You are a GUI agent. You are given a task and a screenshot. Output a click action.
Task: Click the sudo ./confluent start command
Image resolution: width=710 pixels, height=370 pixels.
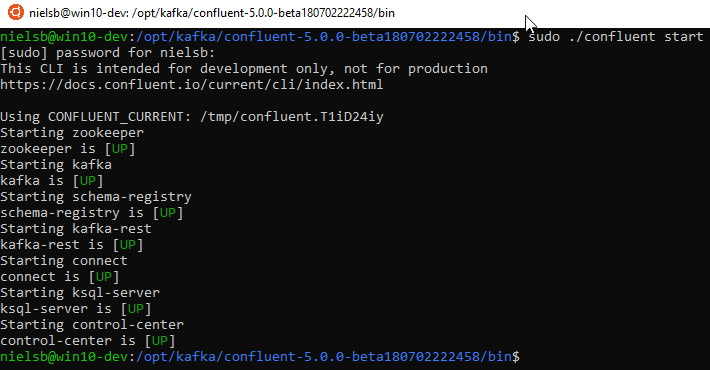point(615,37)
